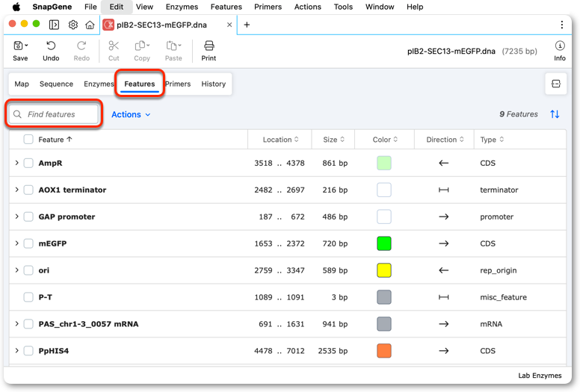580x392 pixels.
Task: Check the PpHIS4 feature checkbox
Action: pos(28,351)
